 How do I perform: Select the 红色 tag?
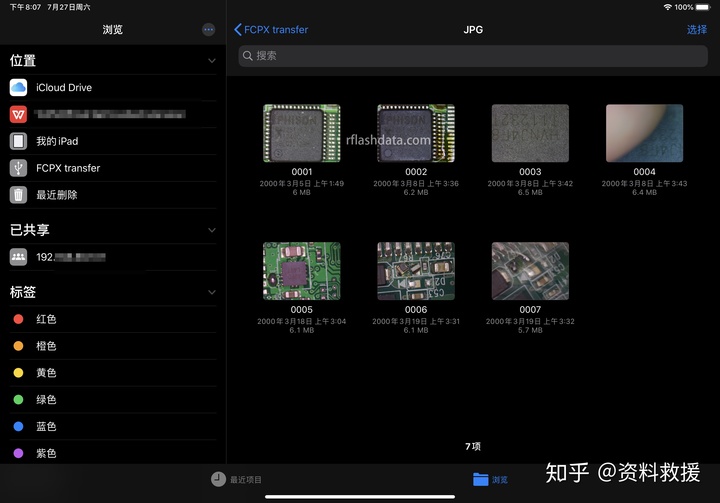[112, 319]
